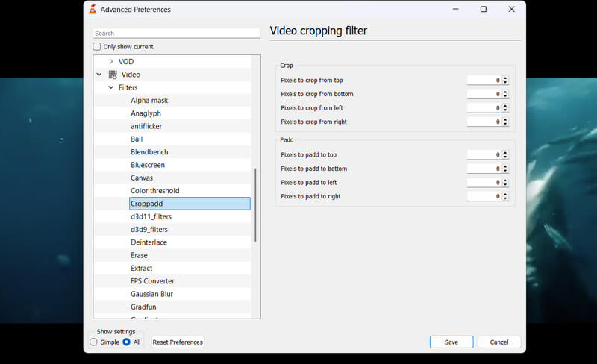597x364 pixels.
Task: Open the Deinterlace filter settings
Action: [149, 242]
